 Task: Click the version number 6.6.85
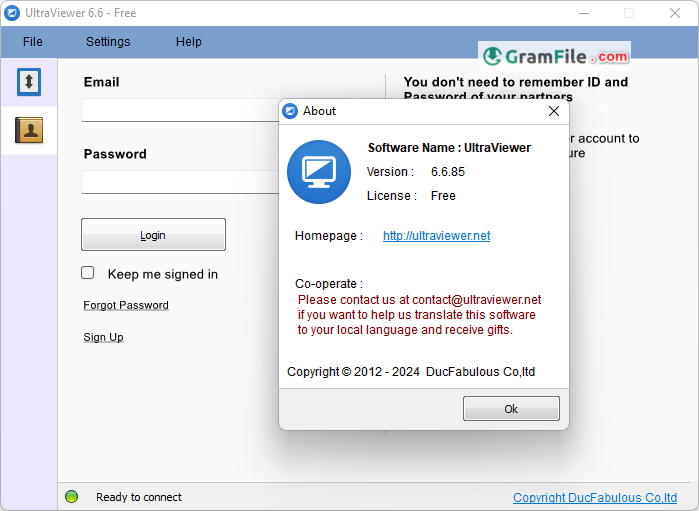point(448,172)
